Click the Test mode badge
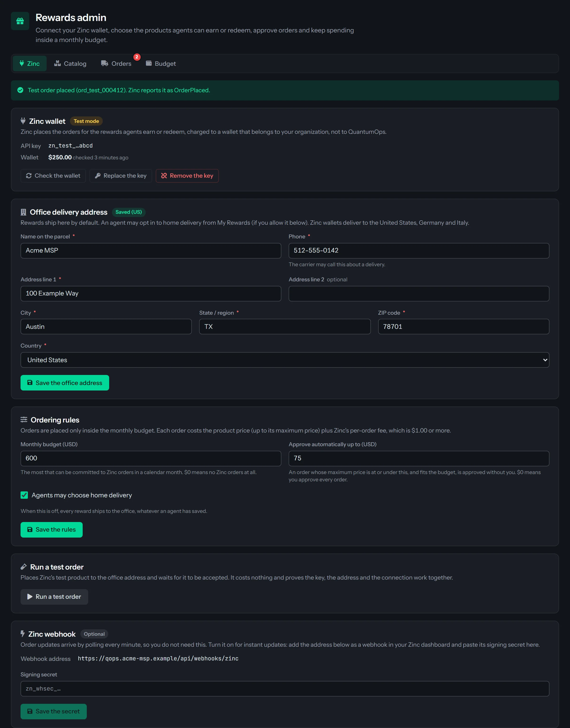Screen dimensions: 570x728 (x=86, y=121)
